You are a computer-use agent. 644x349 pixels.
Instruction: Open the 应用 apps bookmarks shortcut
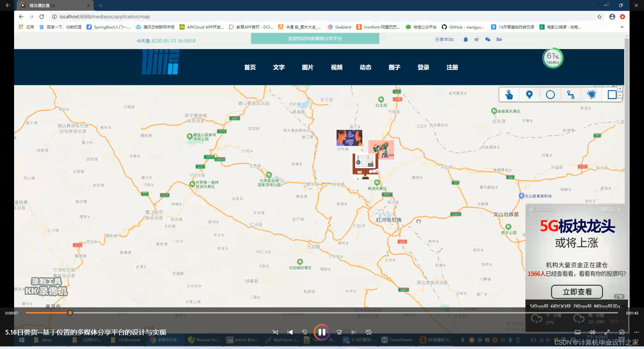(x=26, y=27)
